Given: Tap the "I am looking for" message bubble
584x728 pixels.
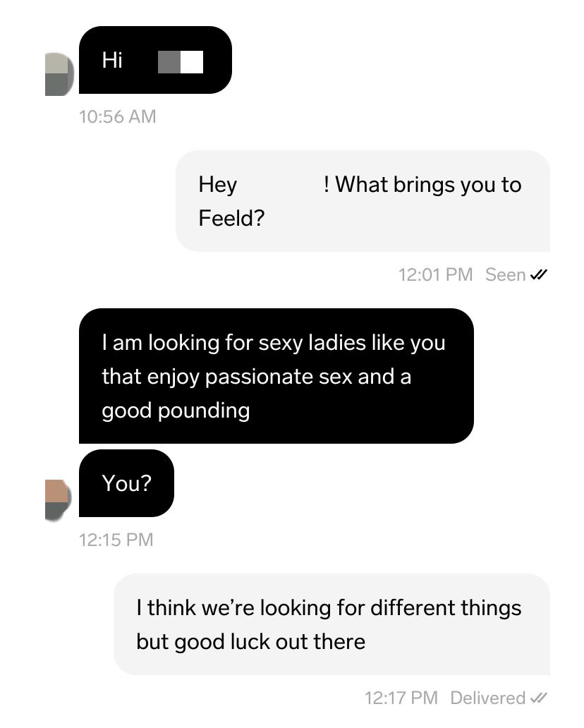Looking at the screenshot, I should pyautogui.click(x=275, y=376).
